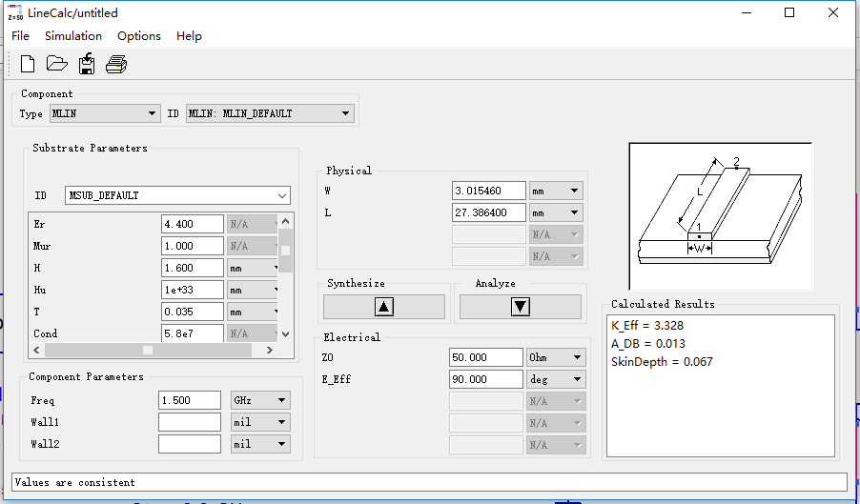The image size is (860, 504).
Task: Open the Options menu
Action: tap(139, 36)
